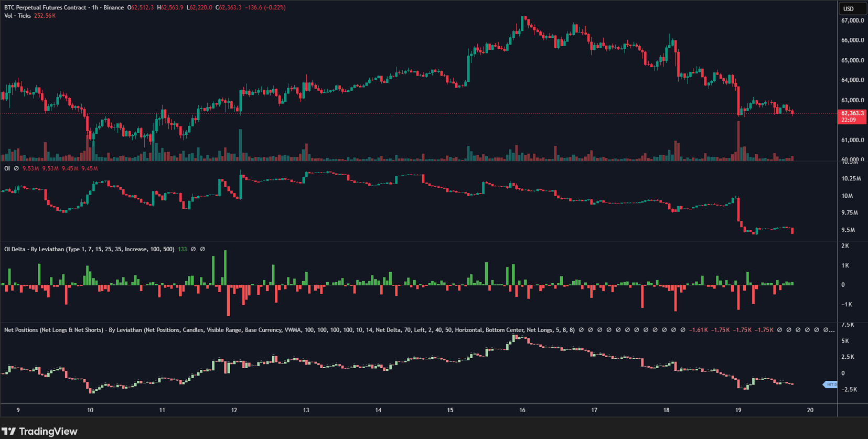868x439 pixels.
Task: Click the 9.5M OI axis label
Action: click(848, 230)
